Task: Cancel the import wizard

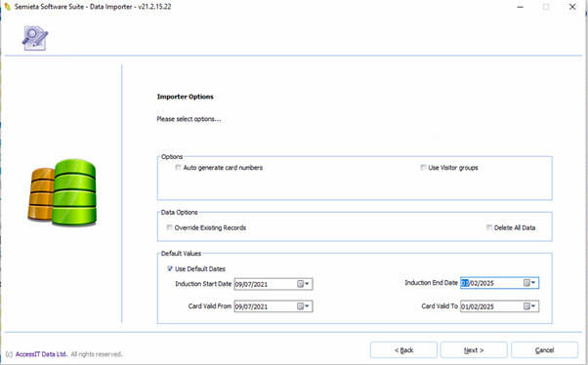Action: 544,350
